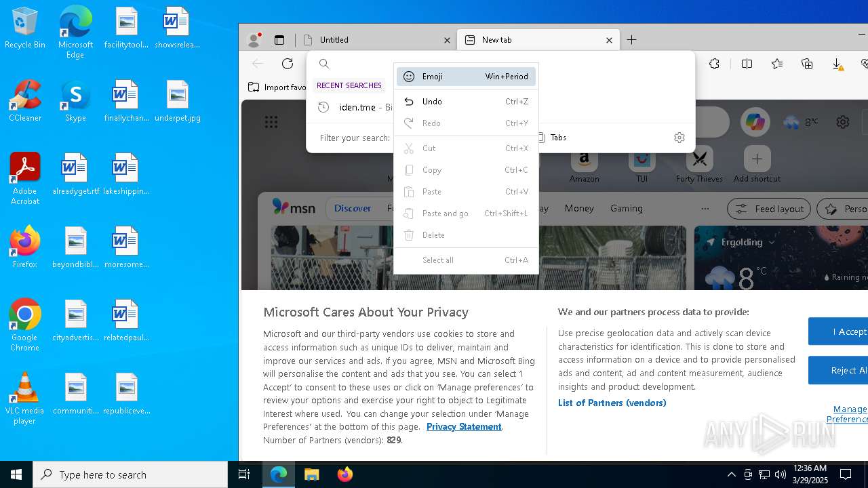Select the underpet.jpg file icon
868x488 pixels.
178,101
